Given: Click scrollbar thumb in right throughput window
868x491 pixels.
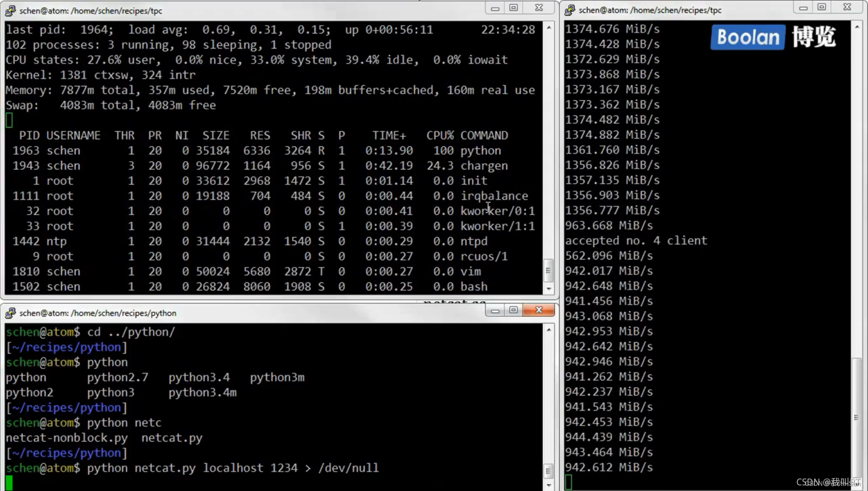Looking at the screenshot, I should [857, 418].
